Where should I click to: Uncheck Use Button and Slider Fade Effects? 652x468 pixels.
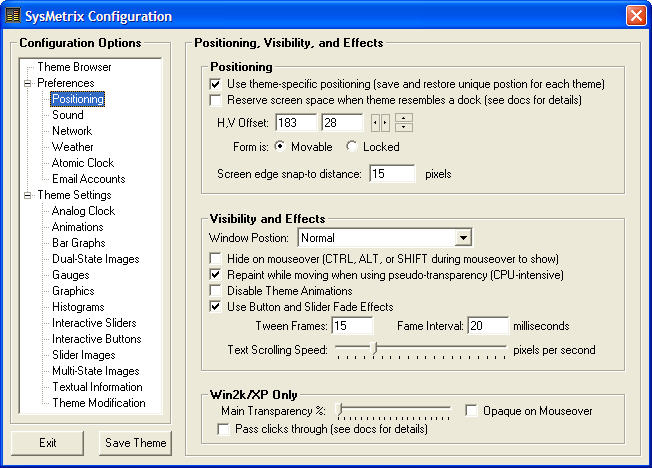click(x=215, y=307)
